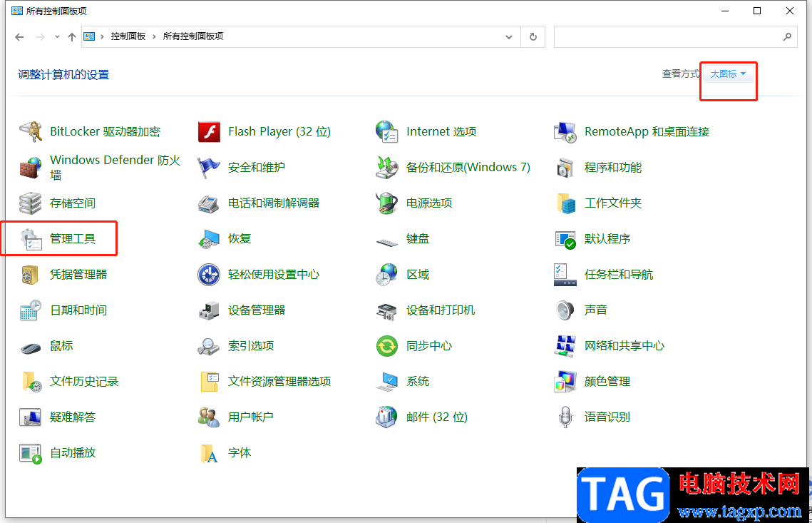Open the 系统 link
The image size is (812, 523).
click(x=418, y=382)
